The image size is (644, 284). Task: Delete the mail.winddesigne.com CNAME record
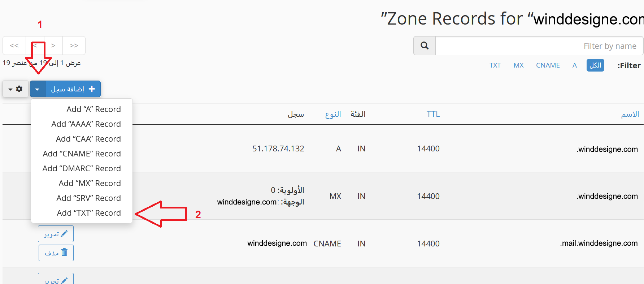click(56, 253)
